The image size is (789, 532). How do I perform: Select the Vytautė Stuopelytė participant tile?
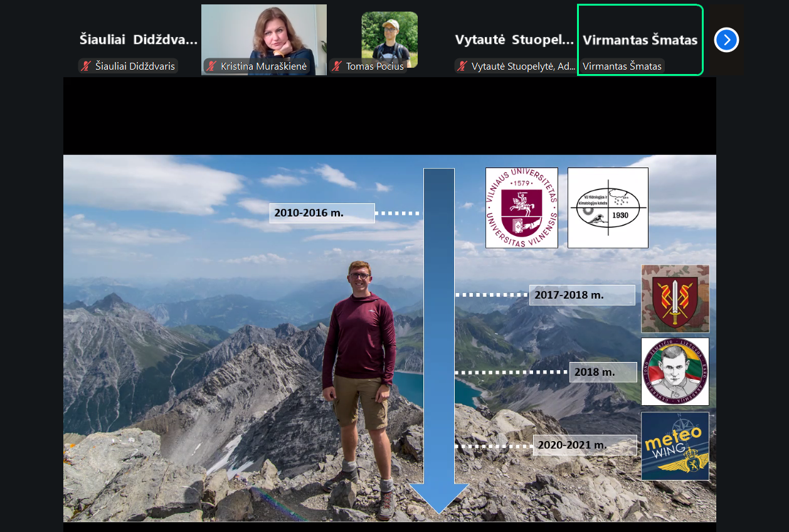[x=514, y=40]
